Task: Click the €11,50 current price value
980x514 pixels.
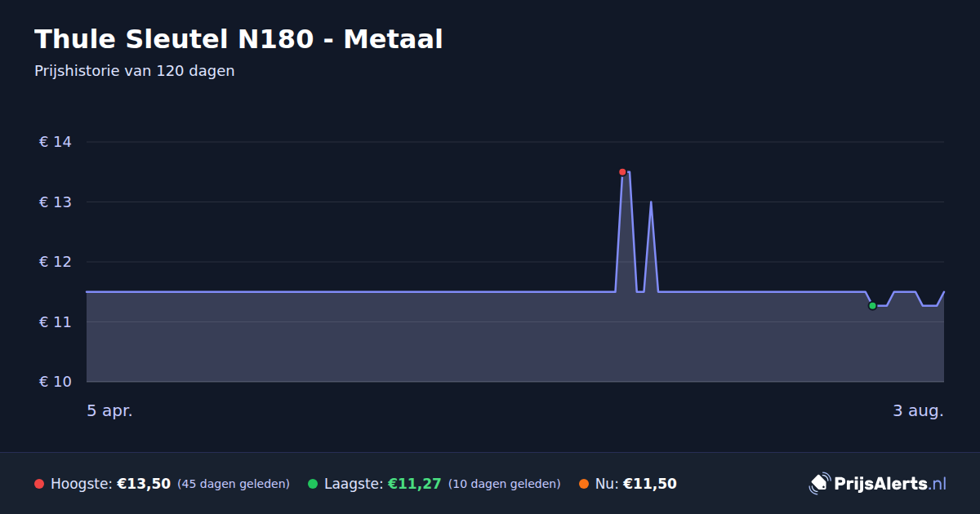Action: 650,484
